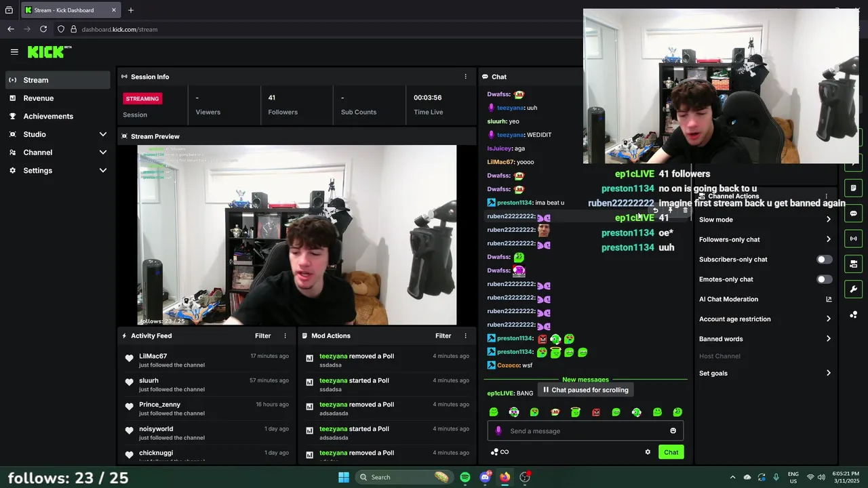Open a new browser tab

[x=131, y=10]
